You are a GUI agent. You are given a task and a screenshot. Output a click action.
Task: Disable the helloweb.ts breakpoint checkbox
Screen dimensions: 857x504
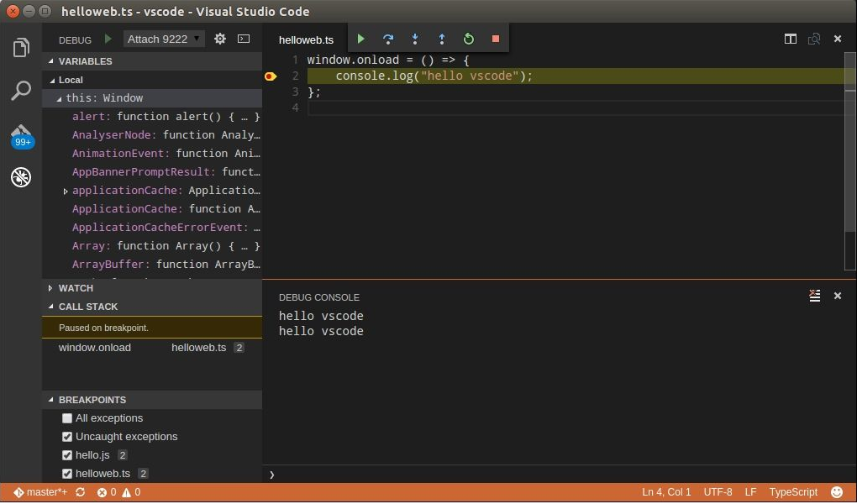click(66, 474)
